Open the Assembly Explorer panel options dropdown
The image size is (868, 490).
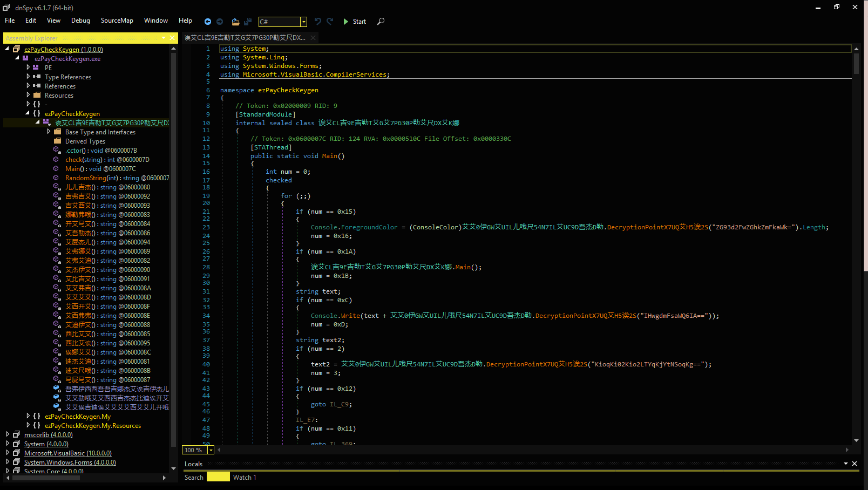pyautogui.click(x=164, y=38)
